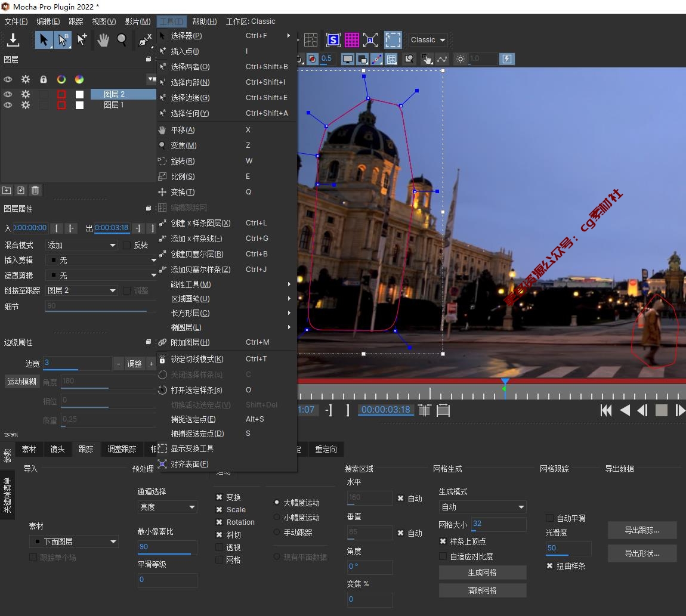The height and width of the screenshot is (616, 686).
Task: Delete layer with the trash icon
Action: [x=35, y=190]
